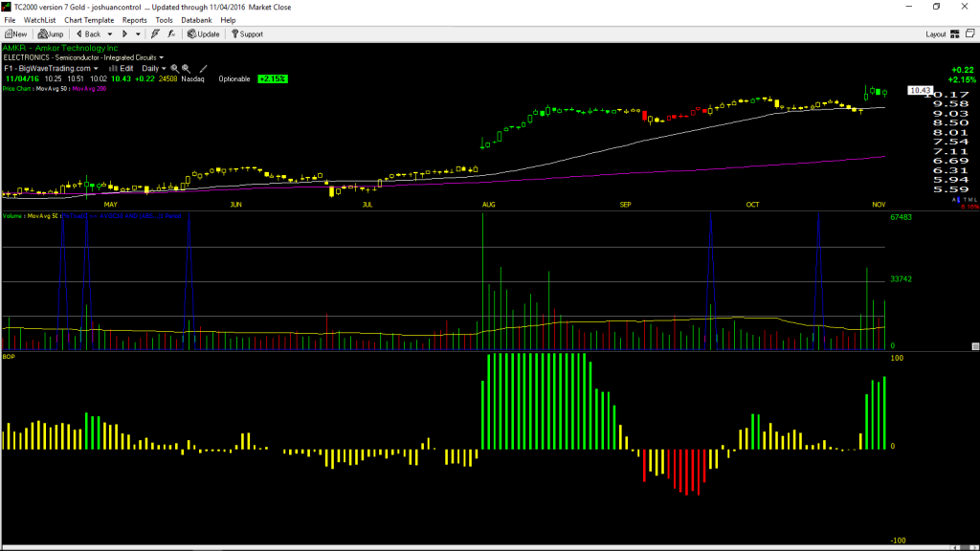Click the Optionable label

point(234,79)
